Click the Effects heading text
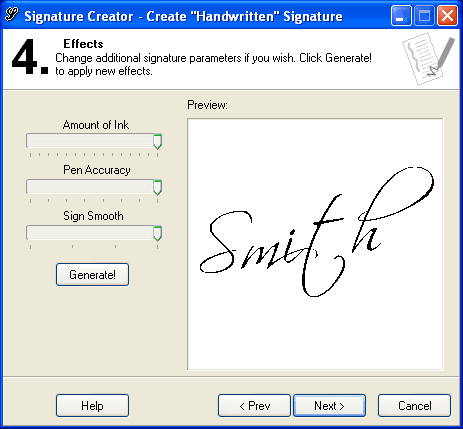 click(x=83, y=44)
